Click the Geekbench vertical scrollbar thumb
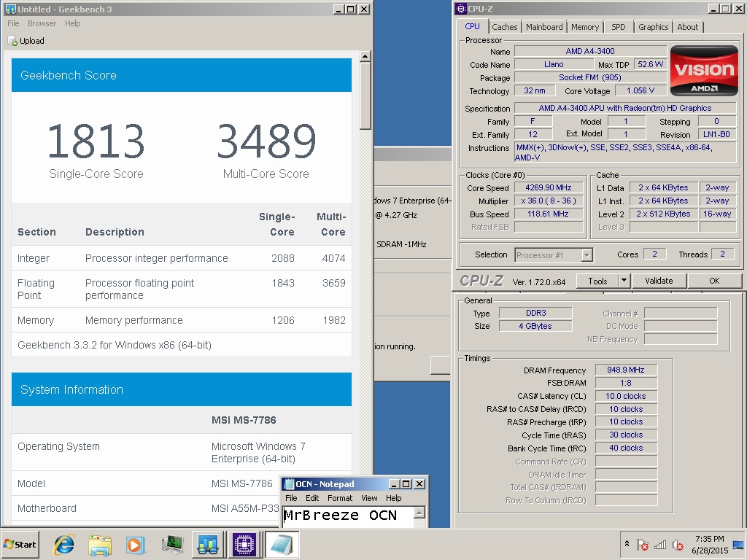 365,96
